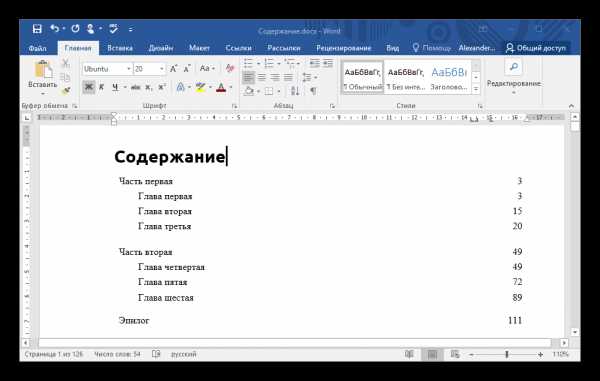Insert a multilevel list

tap(290, 63)
